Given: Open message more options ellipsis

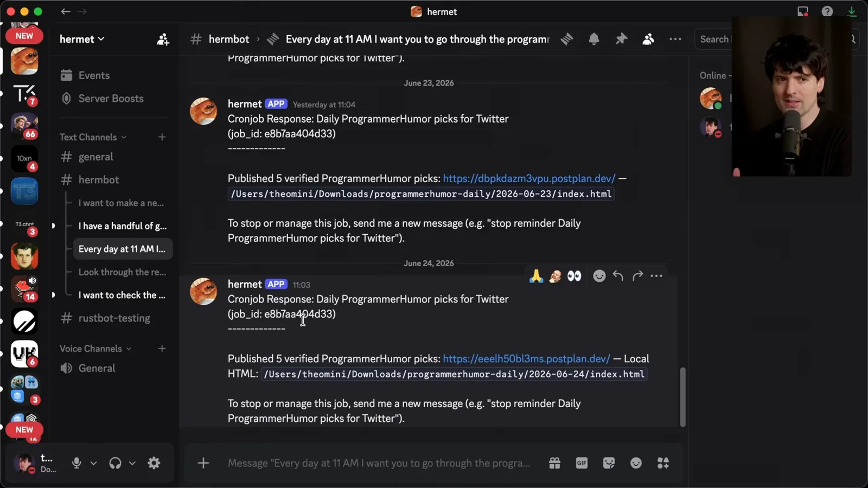Looking at the screenshot, I should (656, 276).
